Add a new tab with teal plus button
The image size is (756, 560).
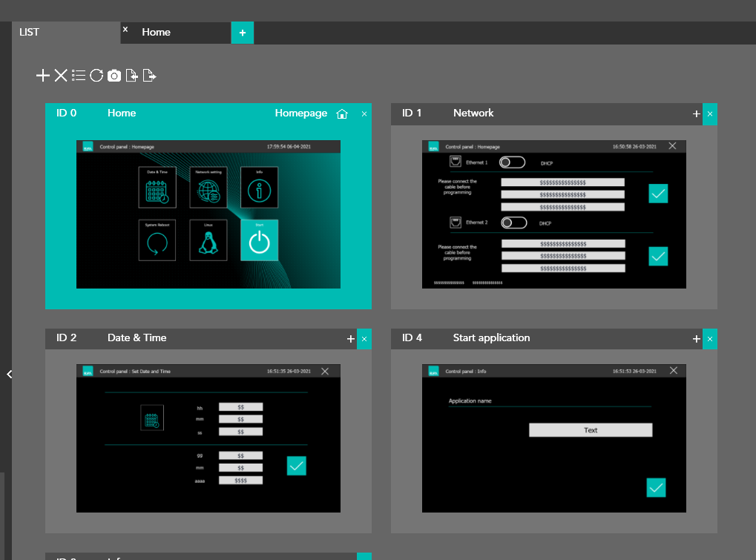point(242,33)
